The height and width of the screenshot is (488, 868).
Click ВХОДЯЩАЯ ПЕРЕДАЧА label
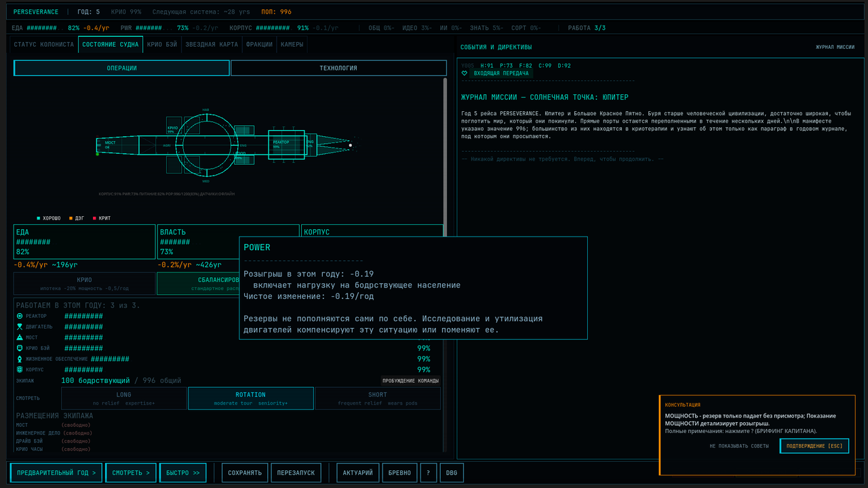pyautogui.click(x=501, y=73)
